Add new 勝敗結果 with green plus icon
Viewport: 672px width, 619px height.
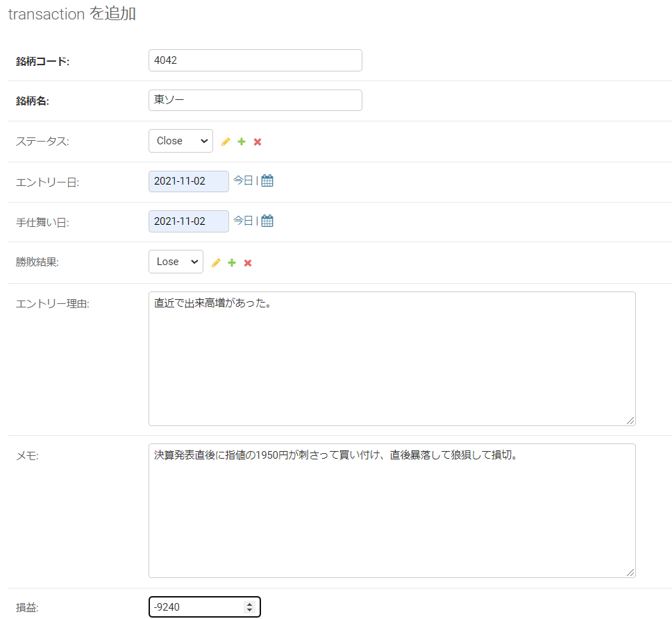232,262
